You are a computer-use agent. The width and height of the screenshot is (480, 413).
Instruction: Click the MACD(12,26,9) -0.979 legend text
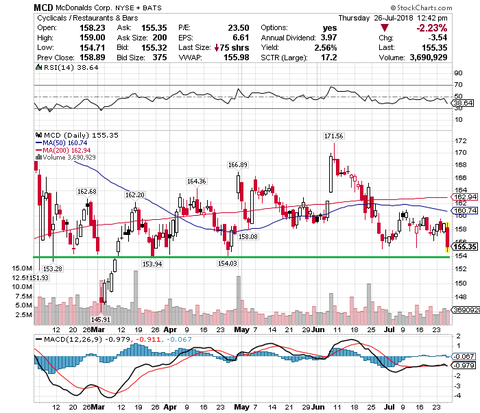tap(87, 340)
